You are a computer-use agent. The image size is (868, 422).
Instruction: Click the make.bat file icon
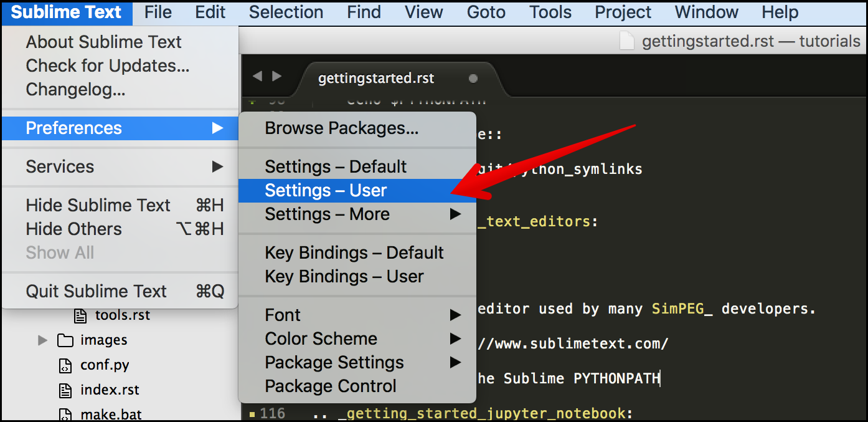65,414
